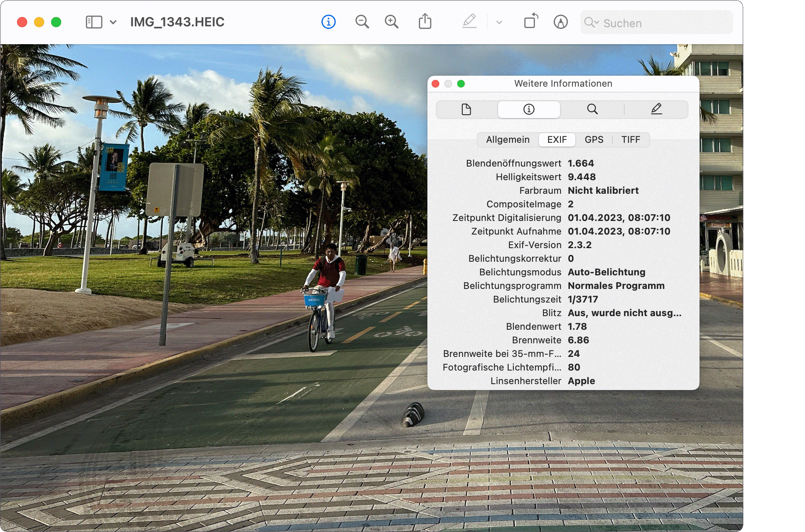The height and width of the screenshot is (532, 805).
Task: Open the TIFF tab
Action: (x=631, y=140)
